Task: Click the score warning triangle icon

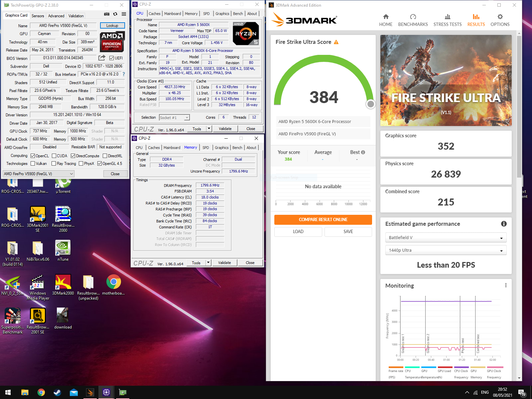Action: (336, 42)
